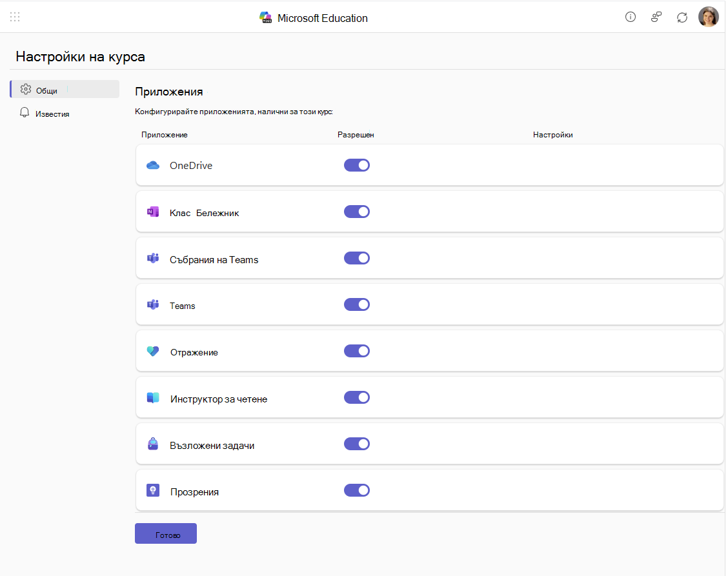Screen dimensions: 728x576
Task: Click the gear icon next to Общи
Action: point(26,89)
